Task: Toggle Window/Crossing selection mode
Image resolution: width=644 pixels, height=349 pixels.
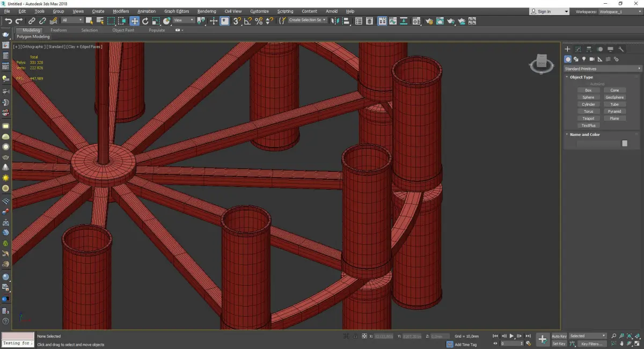Action: (x=122, y=21)
